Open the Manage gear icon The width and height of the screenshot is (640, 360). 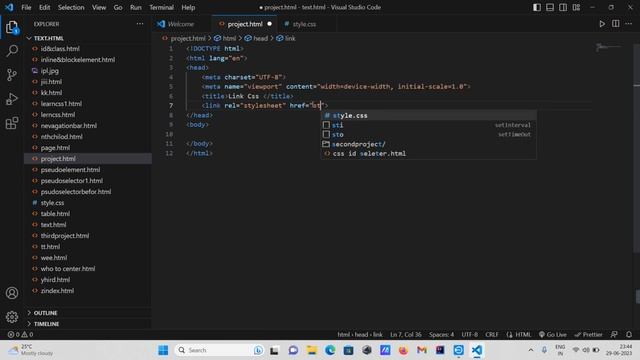(12, 317)
